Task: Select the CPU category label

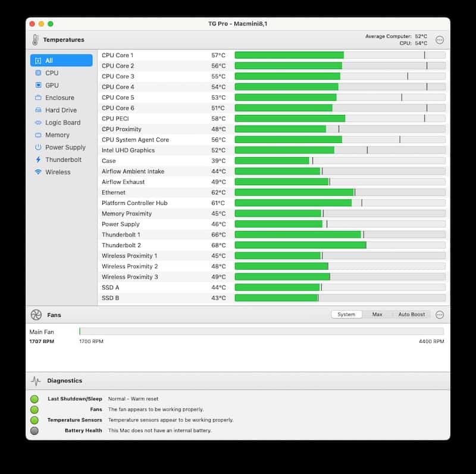Action: click(52, 73)
